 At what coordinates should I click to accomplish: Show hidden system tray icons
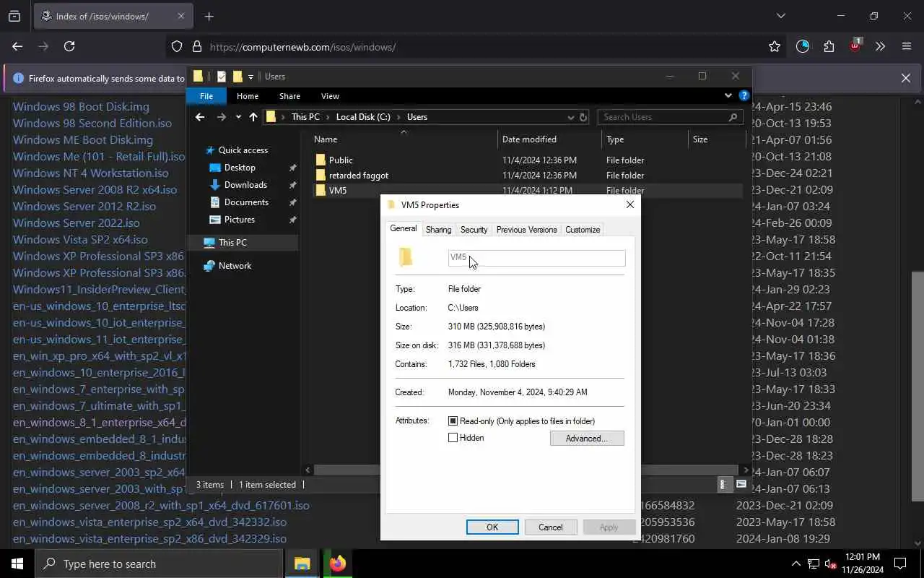[796, 564]
